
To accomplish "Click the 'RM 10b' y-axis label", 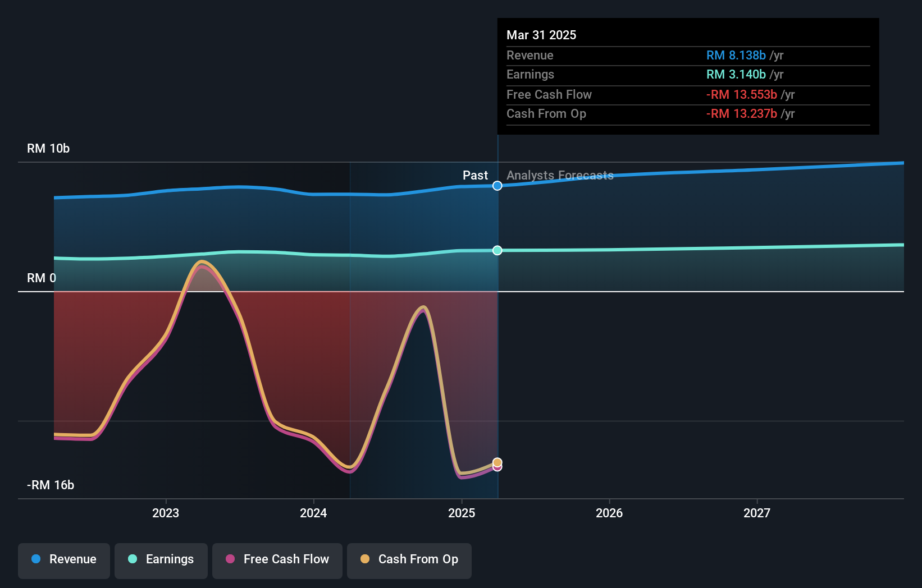I will [48, 149].
